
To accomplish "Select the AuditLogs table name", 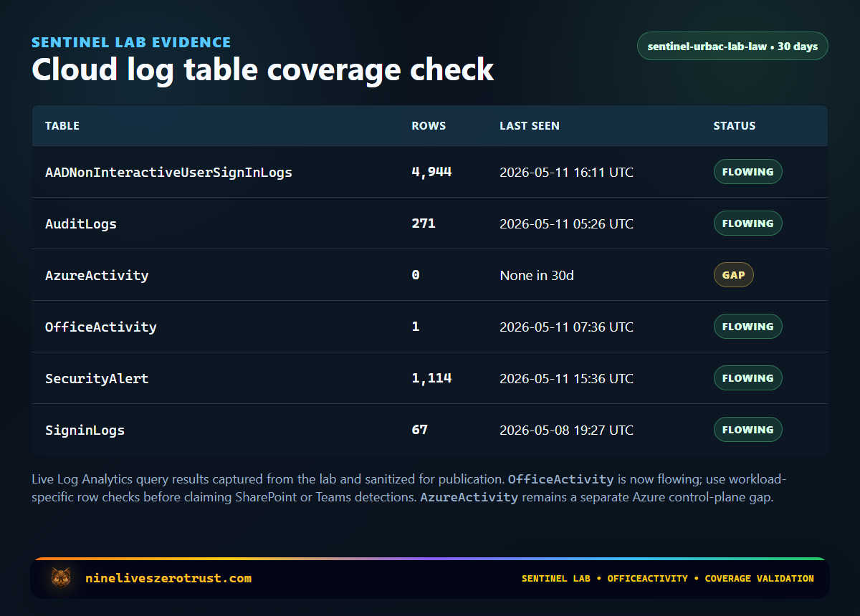I will click(x=81, y=223).
